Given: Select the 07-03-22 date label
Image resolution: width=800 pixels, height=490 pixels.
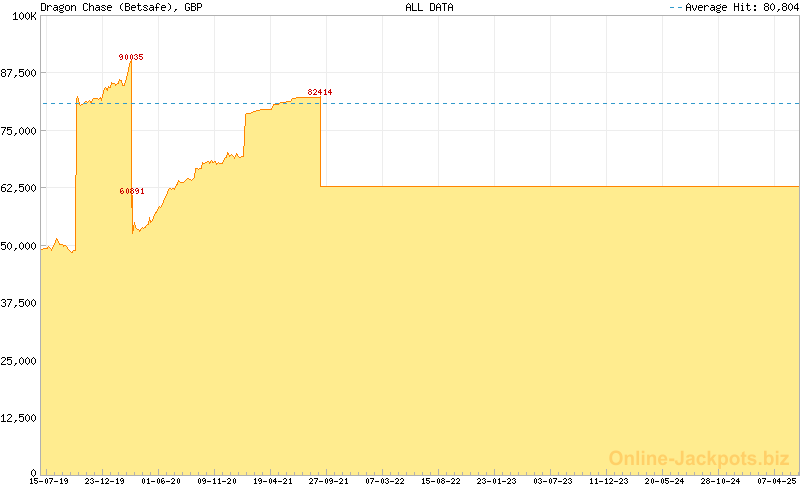Looking at the screenshot, I should [x=385, y=481].
